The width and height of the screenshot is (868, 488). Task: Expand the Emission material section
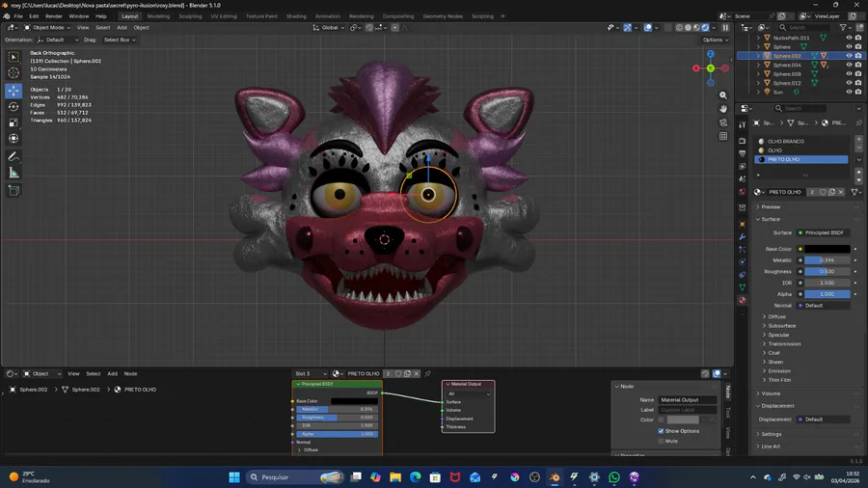tap(779, 371)
